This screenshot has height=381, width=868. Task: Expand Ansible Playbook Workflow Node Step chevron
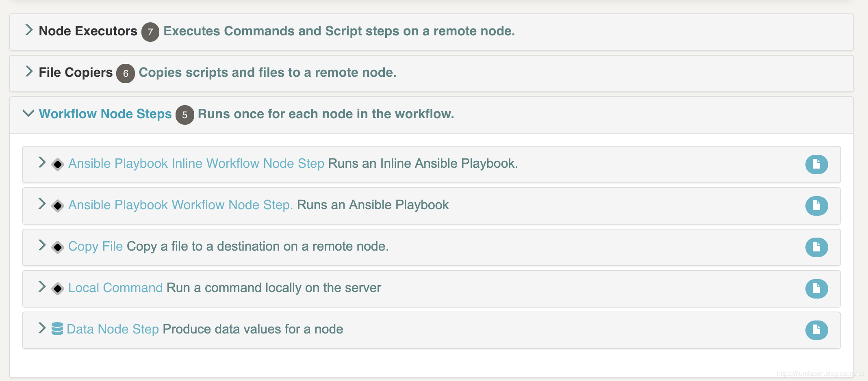(42, 203)
